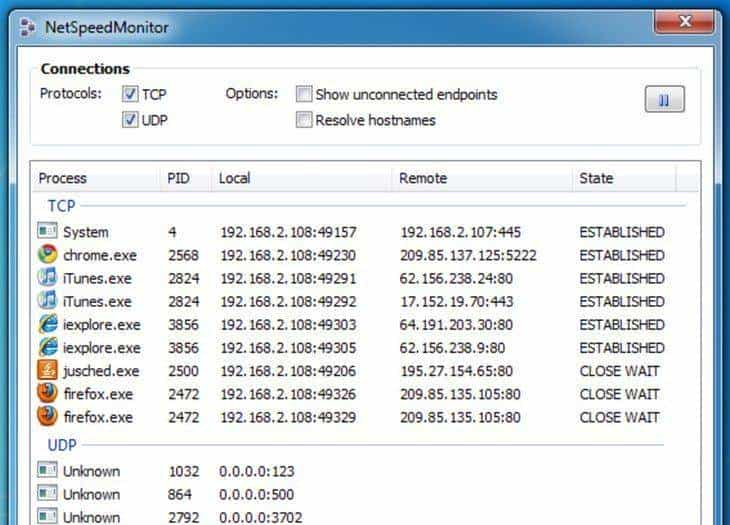Click PID 2500 of jusched.exe
This screenshot has width=730, height=525.
pyautogui.click(x=183, y=371)
